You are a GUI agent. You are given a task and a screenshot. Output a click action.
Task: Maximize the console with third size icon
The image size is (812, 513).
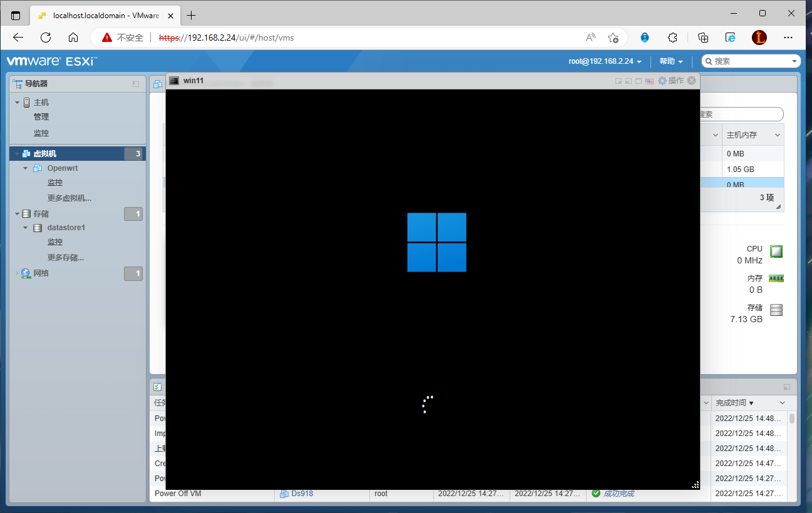639,81
